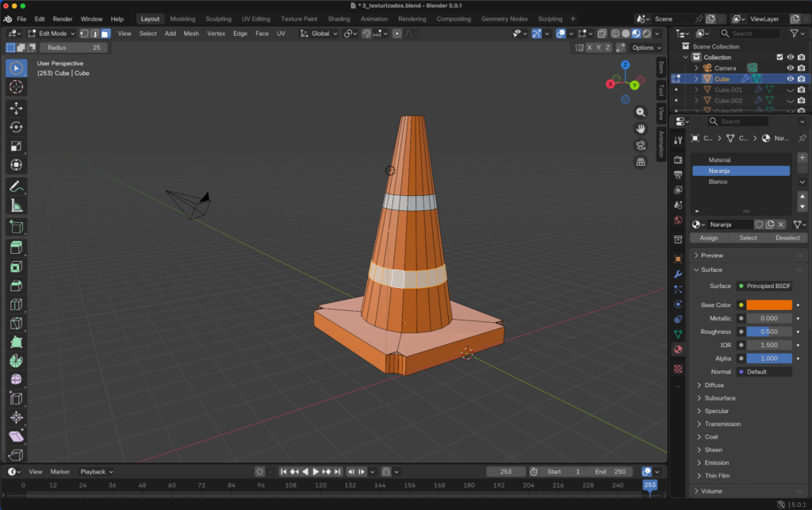Click the orange Base Color swatch
This screenshot has width=812, height=510.
tap(768, 305)
